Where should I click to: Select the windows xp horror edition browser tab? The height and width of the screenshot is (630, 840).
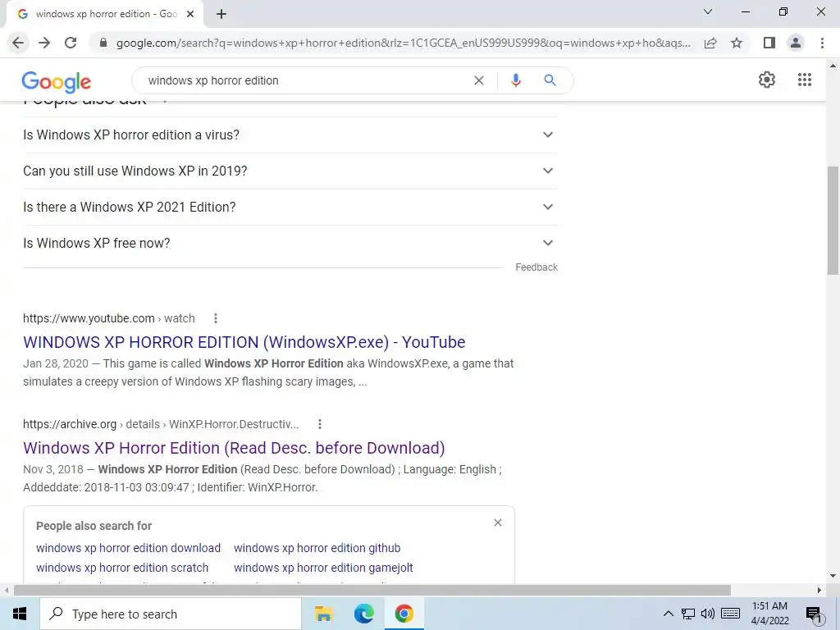pyautogui.click(x=104, y=15)
